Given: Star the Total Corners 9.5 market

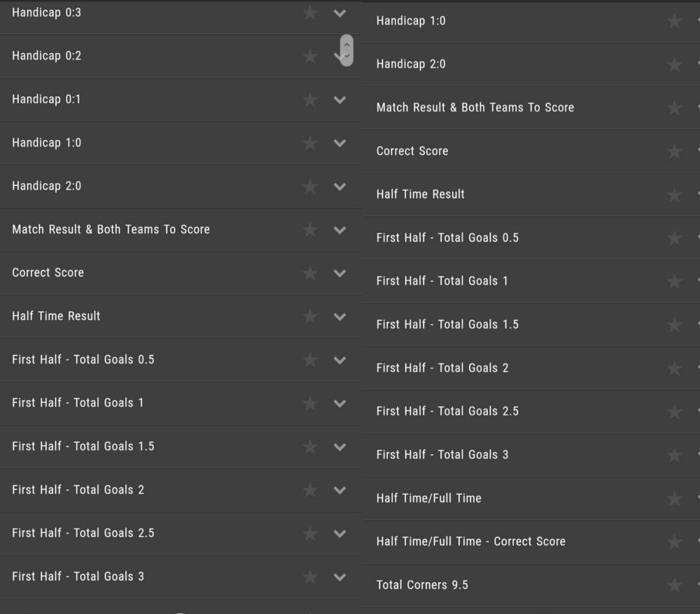Looking at the screenshot, I should pyautogui.click(x=674, y=586).
